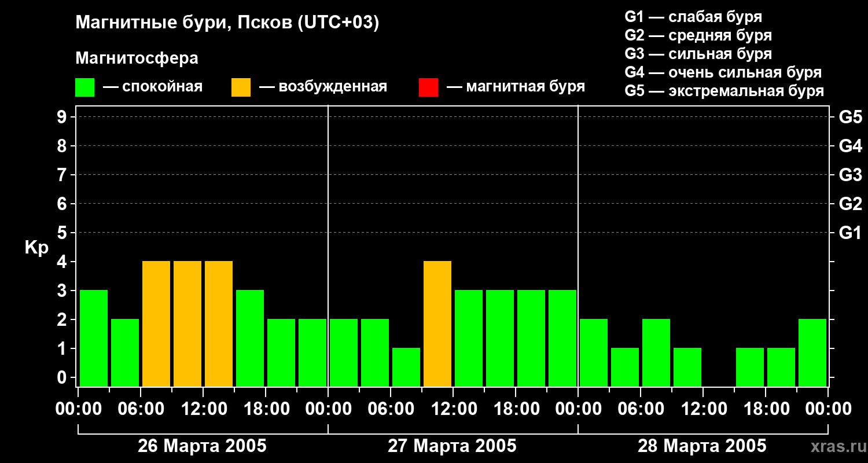Select the 'G2 — средняя буря' description line

click(x=698, y=35)
